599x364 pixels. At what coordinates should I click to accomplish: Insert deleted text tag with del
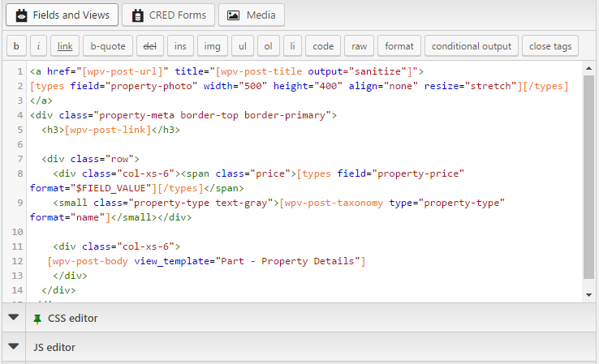click(x=149, y=46)
